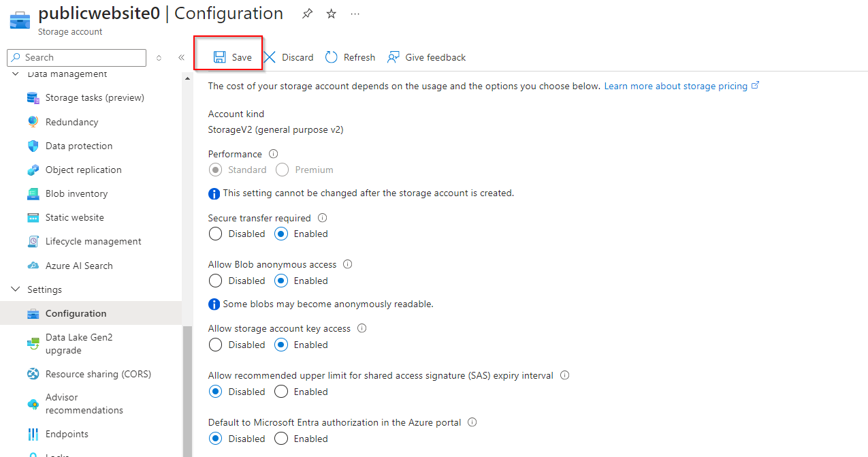The width and height of the screenshot is (868, 457).
Task: Click the expand/collapse arrows next to Search
Action: tap(159, 58)
